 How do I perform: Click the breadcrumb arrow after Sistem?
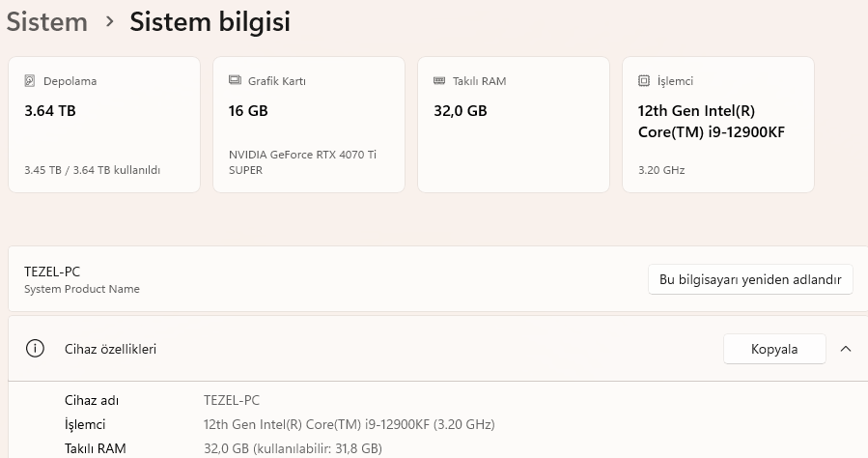pyautogui.click(x=110, y=21)
